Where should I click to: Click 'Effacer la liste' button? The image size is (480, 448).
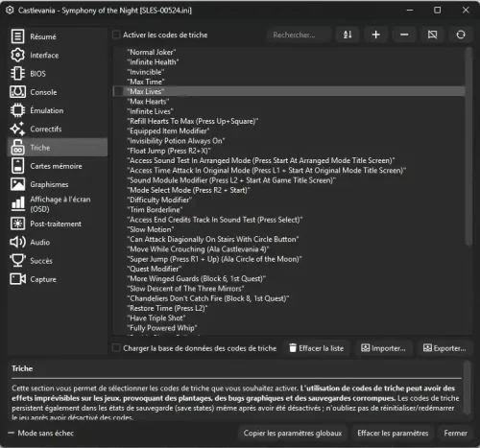pyautogui.click(x=317, y=348)
